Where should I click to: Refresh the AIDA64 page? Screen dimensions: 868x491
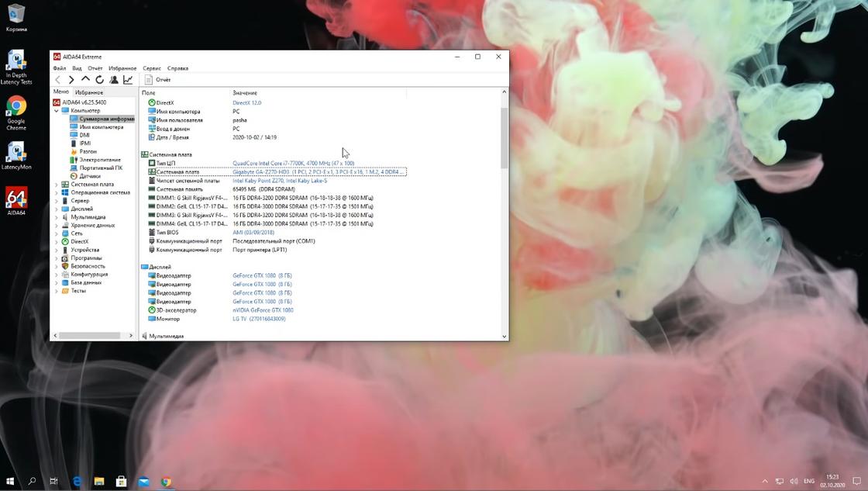tap(100, 80)
